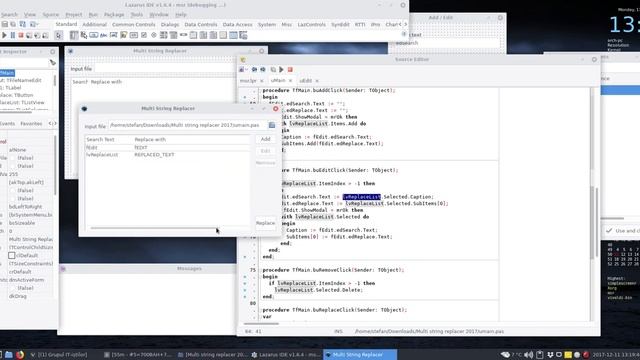Image resolution: width=640 pixels, height=360 pixels.
Task: Open the Package menu
Action: pos(114,15)
